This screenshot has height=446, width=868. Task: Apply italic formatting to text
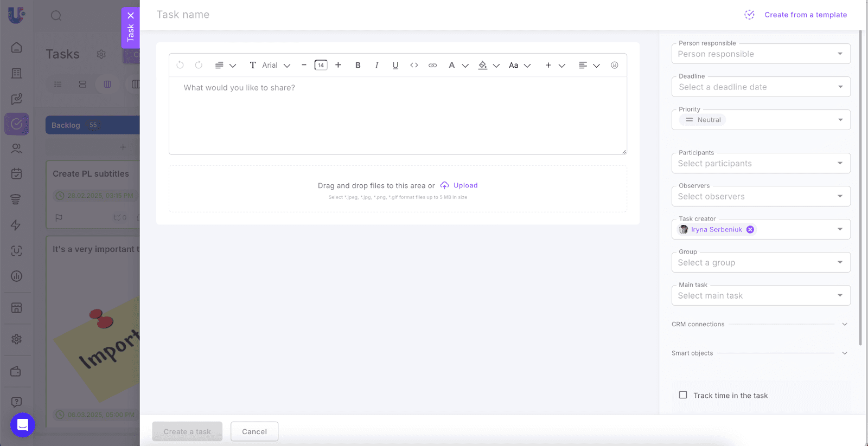(x=376, y=65)
